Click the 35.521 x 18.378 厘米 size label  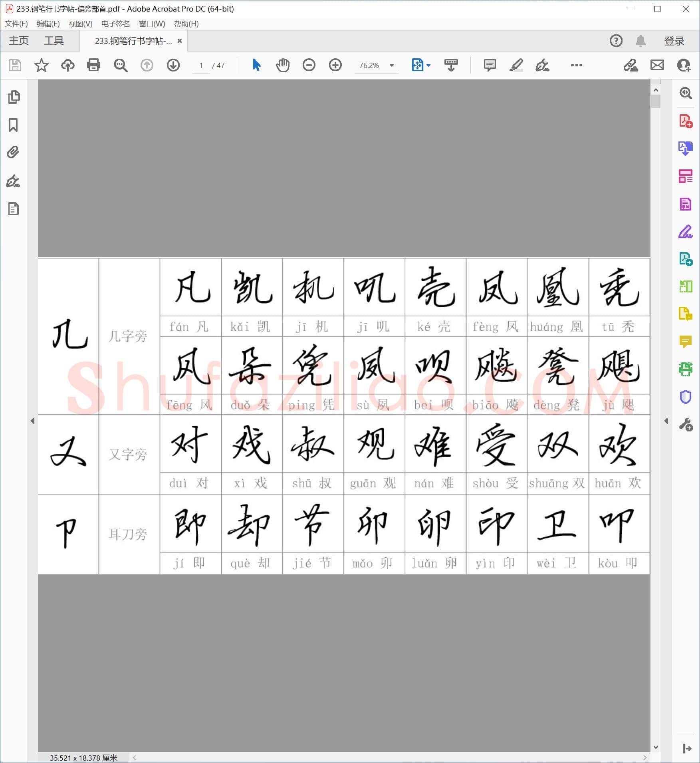tap(83, 758)
